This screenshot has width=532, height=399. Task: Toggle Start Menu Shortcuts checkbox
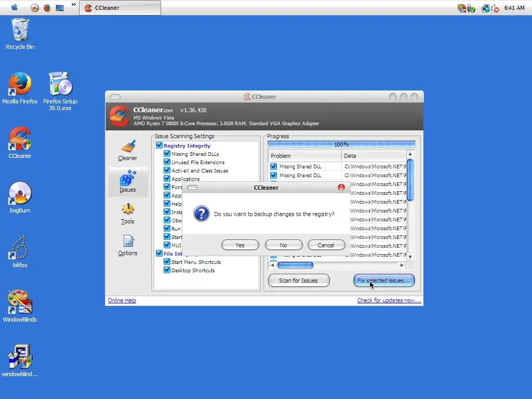[x=167, y=262]
